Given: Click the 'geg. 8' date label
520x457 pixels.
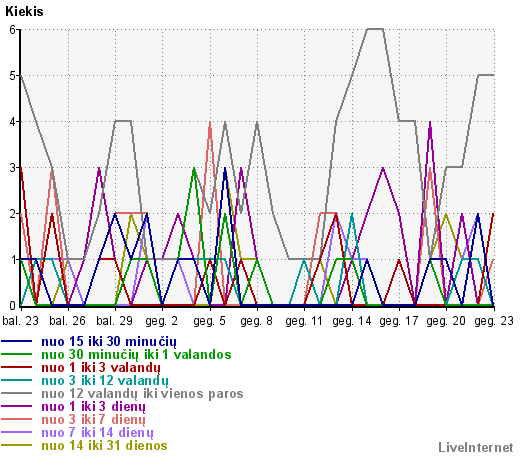Looking at the screenshot, I should tap(256, 321).
